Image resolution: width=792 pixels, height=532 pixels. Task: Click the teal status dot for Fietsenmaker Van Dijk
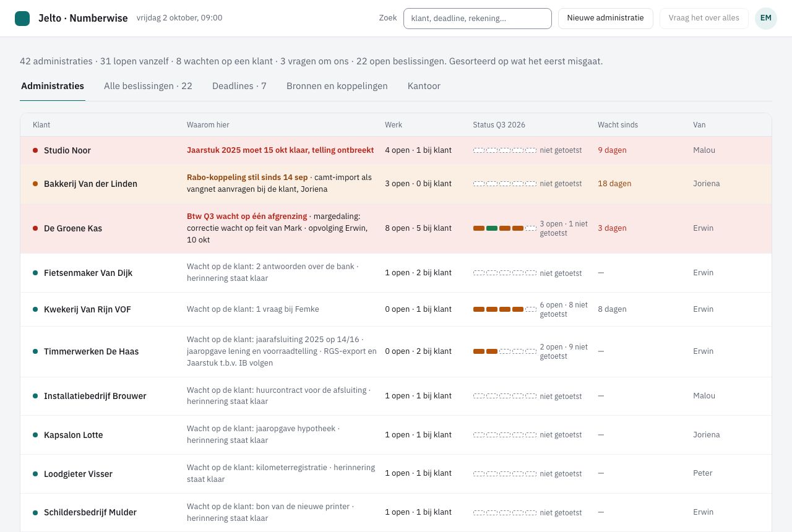click(35, 273)
